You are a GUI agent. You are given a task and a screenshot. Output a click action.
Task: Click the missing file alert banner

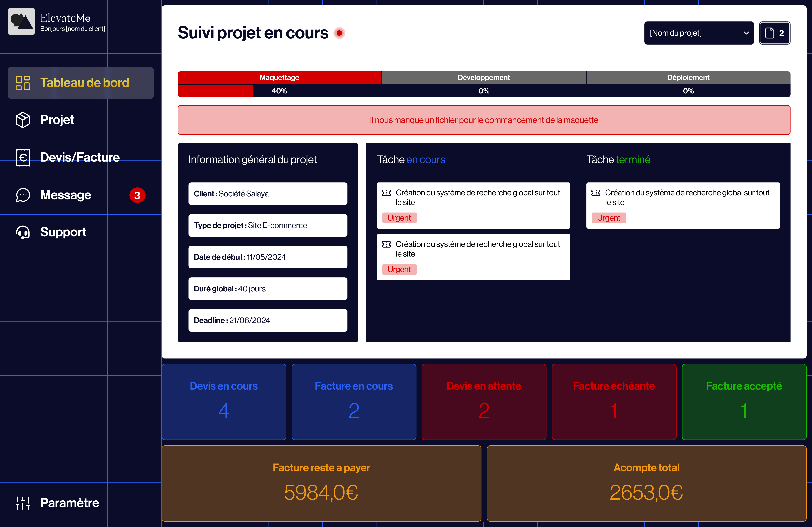[484, 120]
